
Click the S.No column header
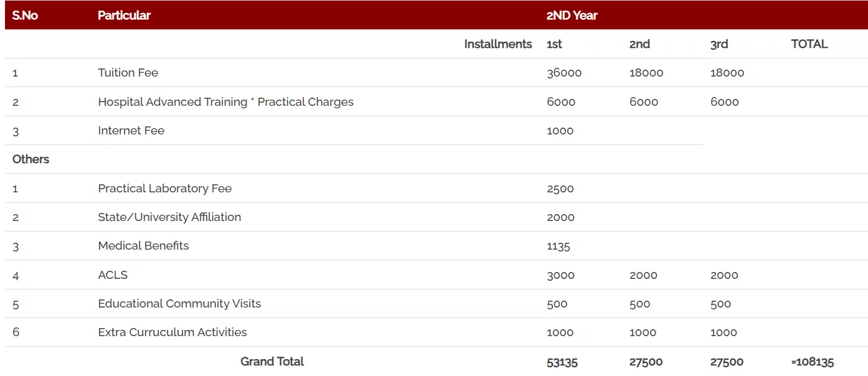coord(25,16)
